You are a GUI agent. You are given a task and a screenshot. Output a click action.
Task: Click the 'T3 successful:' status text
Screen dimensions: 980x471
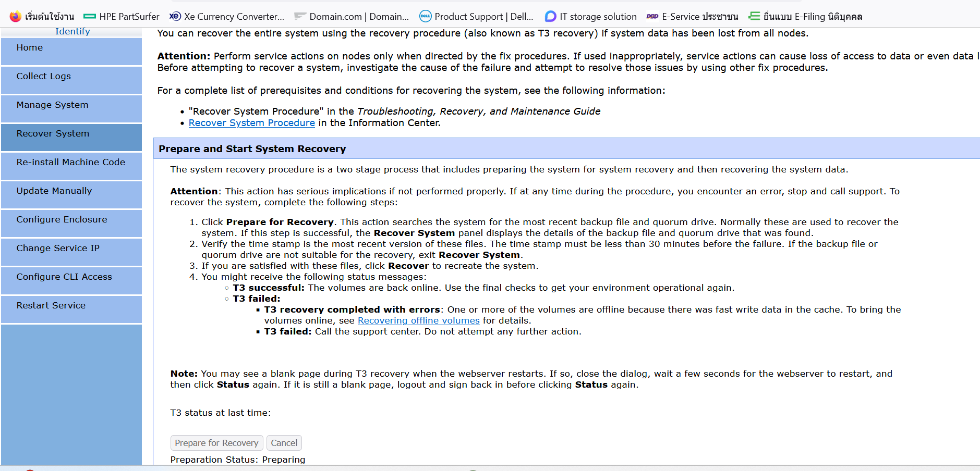pos(269,288)
